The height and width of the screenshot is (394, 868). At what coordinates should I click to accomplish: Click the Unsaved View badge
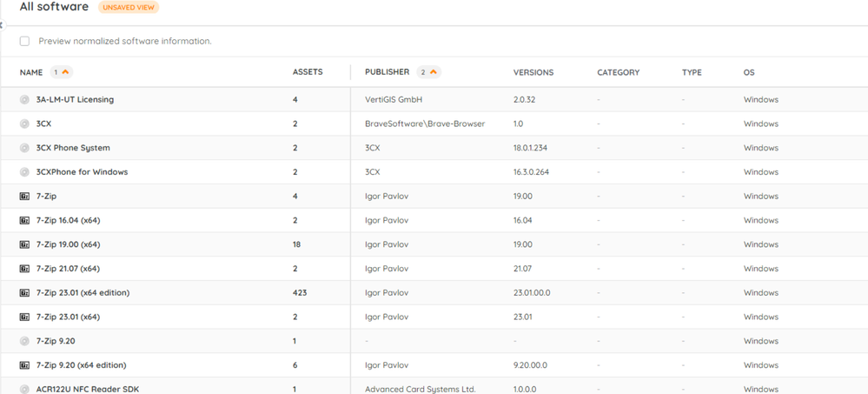pos(129,8)
